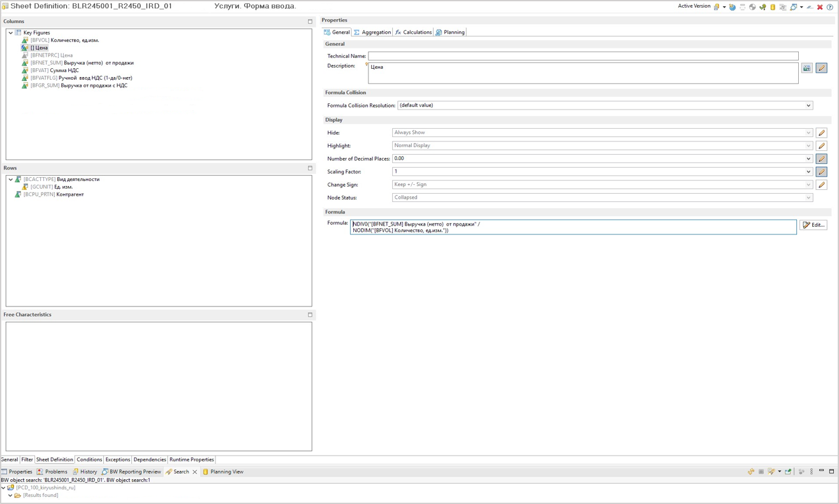Click the help question mark icon
The width and height of the screenshot is (839, 504).
click(x=830, y=7)
